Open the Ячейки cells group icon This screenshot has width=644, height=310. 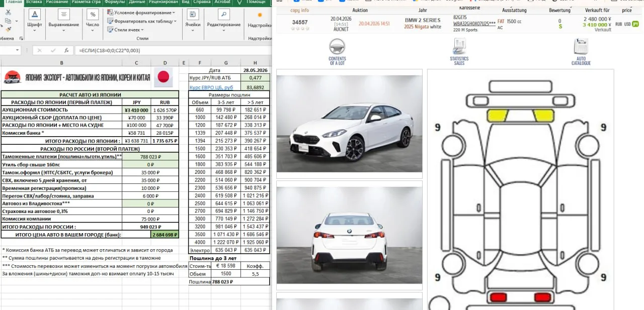click(x=193, y=14)
